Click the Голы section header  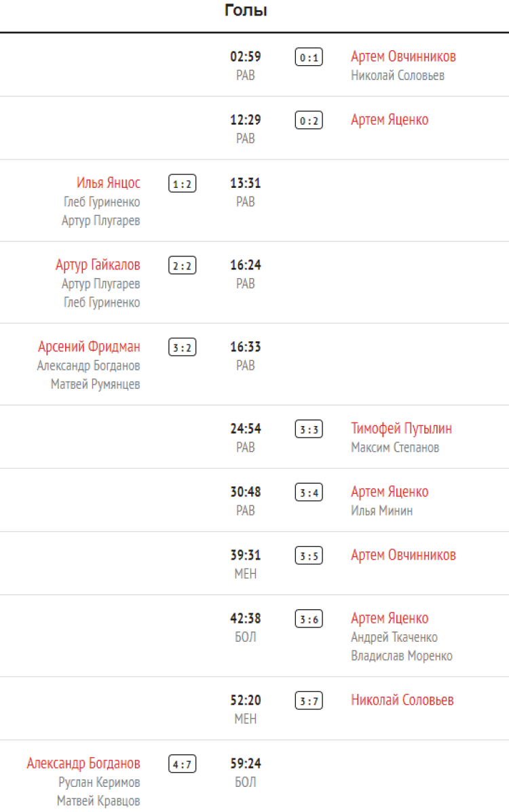tap(246, 11)
